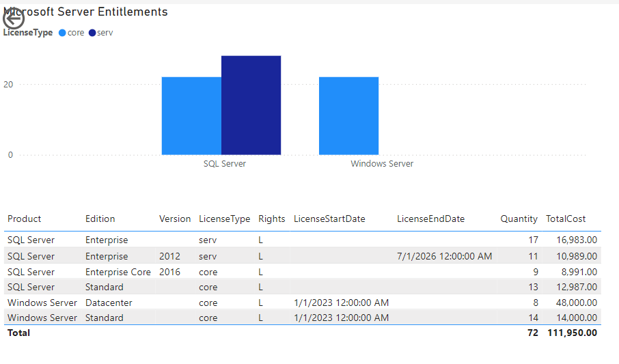Click the 7/1/2026 license end date cell

click(444, 257)
